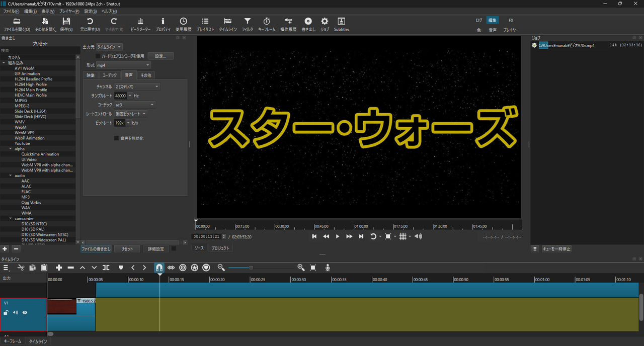Click the timeline paste icon

pos(44,268)
